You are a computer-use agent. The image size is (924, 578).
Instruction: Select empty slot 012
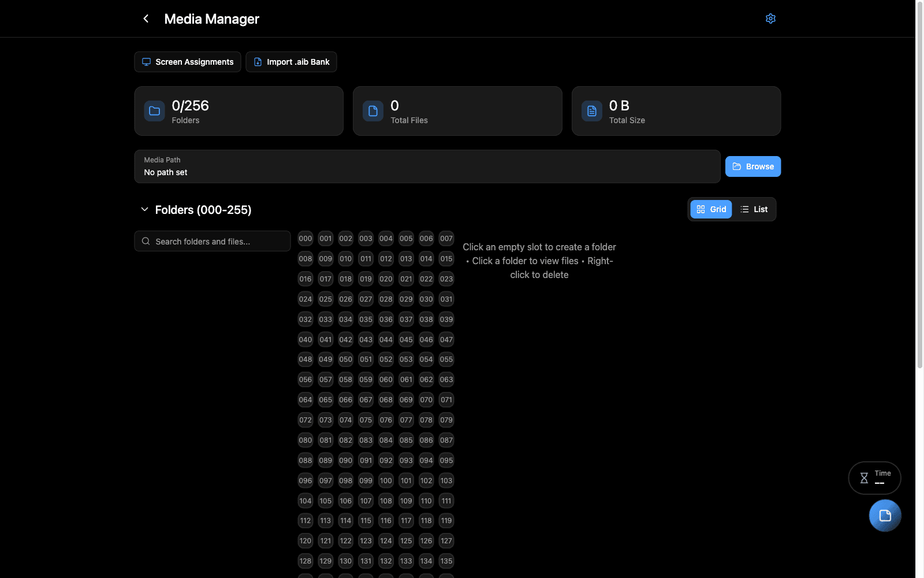coord(386,259)
